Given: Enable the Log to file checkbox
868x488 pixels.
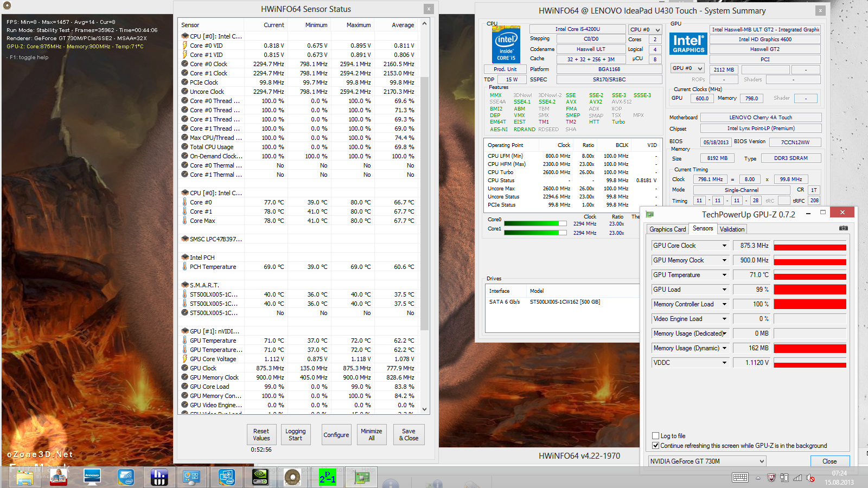Looking at the screenshot, I should pyautogui.click(x=656, y=436).
